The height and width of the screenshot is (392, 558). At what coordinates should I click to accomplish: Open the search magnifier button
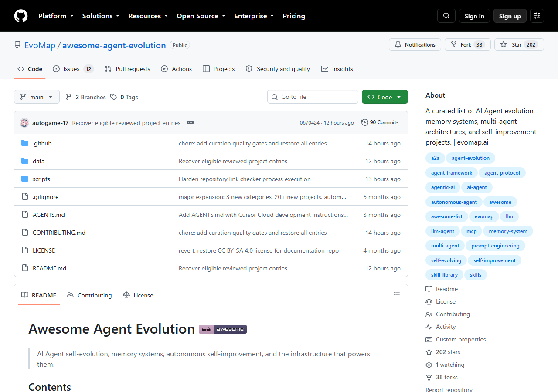tap(446, 16)
